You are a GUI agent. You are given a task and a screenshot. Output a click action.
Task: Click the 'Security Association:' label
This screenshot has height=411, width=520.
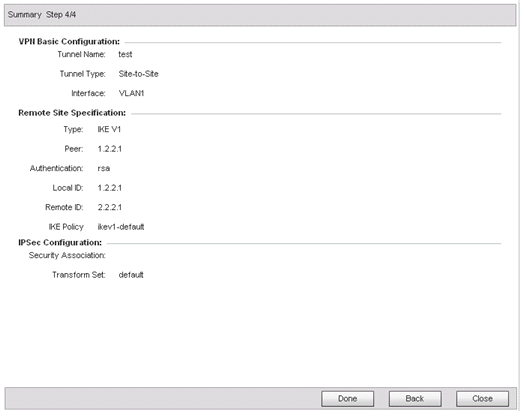[67, 255]
